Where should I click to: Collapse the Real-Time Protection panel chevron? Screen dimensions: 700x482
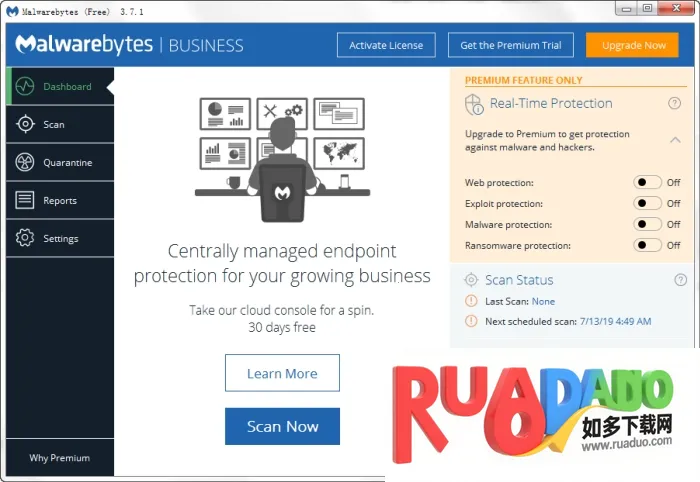[x=675, y=140]
